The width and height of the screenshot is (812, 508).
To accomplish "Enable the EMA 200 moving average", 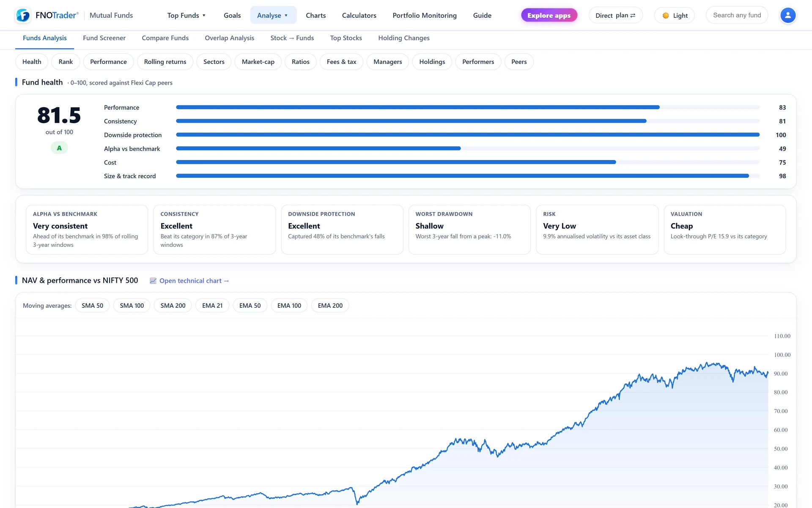I will tap(330, 306).
